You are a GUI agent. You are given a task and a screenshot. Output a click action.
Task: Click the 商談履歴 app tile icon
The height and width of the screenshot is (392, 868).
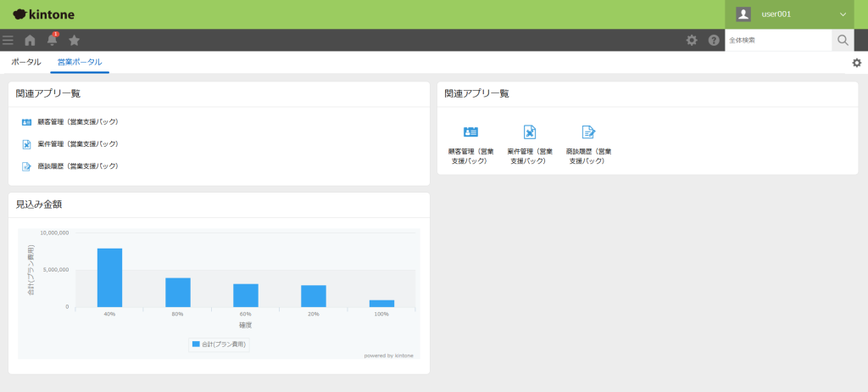pos(588,132)
